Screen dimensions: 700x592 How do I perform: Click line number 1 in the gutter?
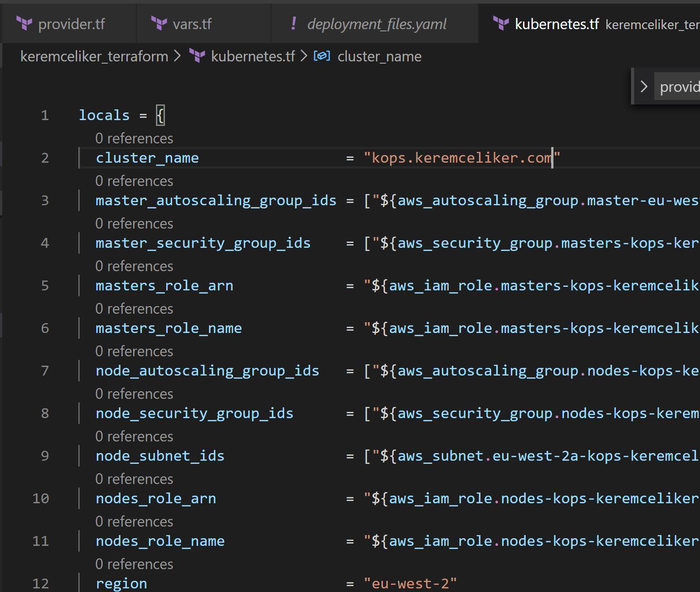[x=45, y=116]
